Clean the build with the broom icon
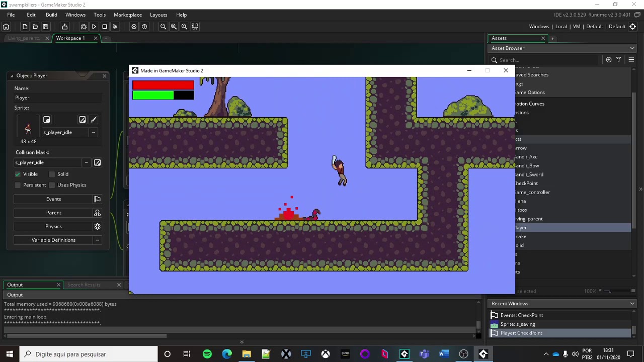This screenshot has width=644, height=362. coord(115,26)
